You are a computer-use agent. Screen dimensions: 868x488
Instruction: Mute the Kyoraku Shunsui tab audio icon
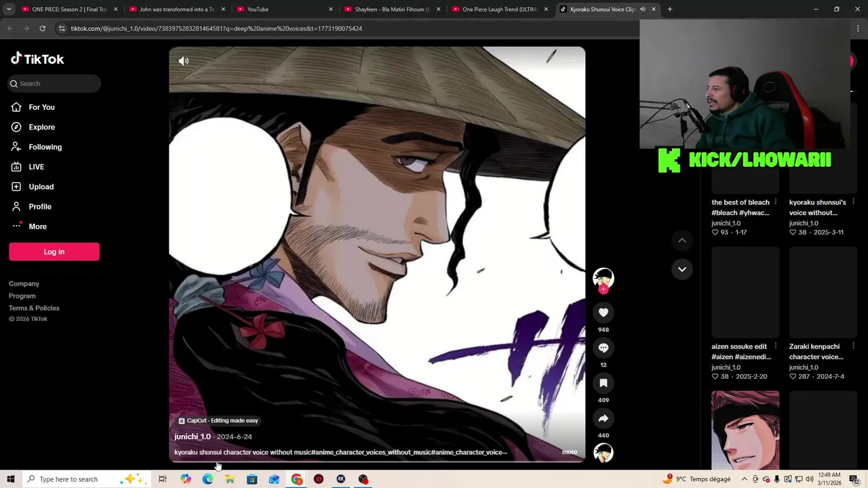(x=642, y=9)
